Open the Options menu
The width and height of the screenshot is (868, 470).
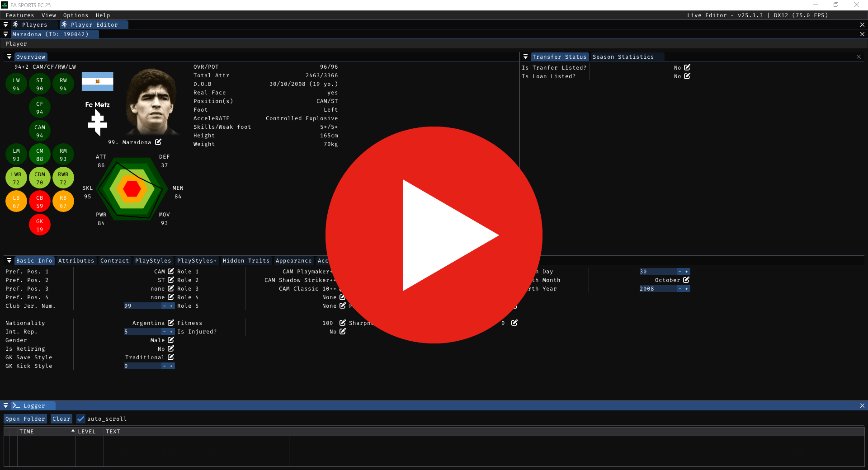(x=76, y=15)
